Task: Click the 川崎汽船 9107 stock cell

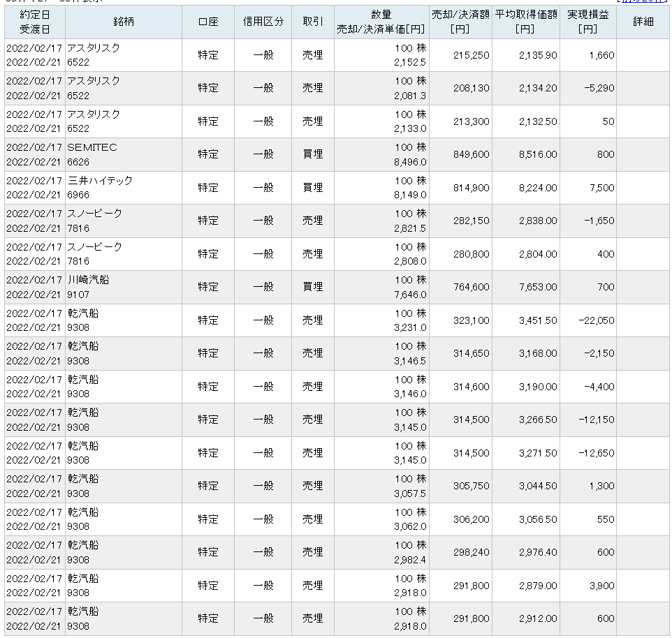Action: pos(124,287)
